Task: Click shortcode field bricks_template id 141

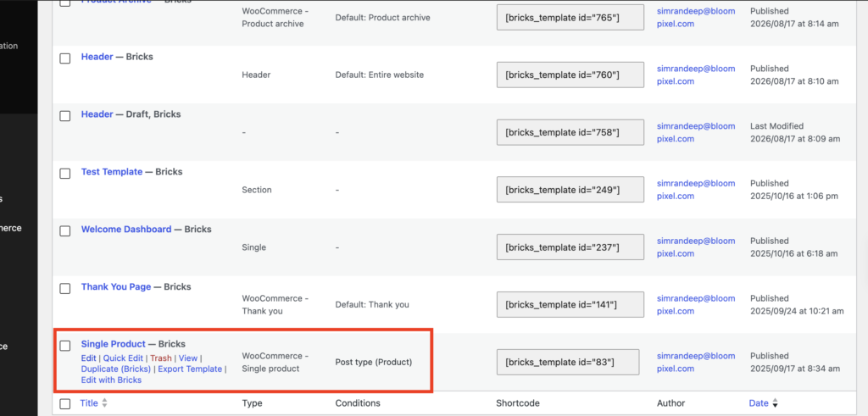Action: (x=570, y=305)
